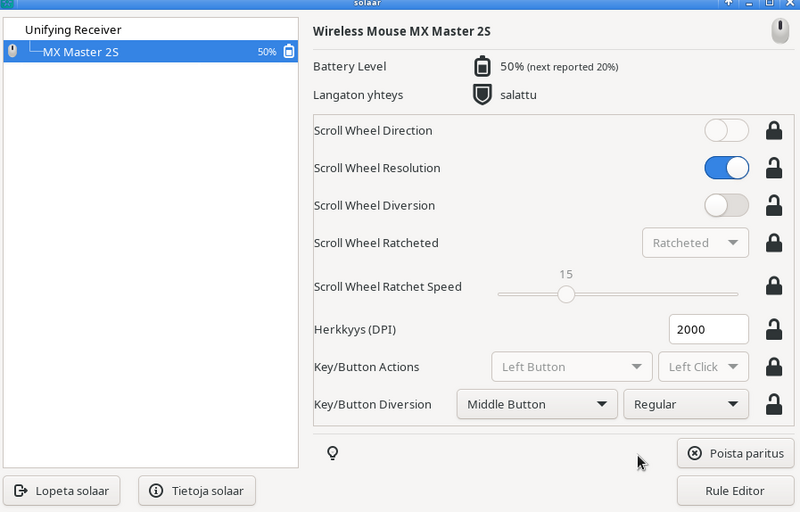Select Unifying Receiver in the device tree
This screenshot has width=800, height=512.
(151, 30)
